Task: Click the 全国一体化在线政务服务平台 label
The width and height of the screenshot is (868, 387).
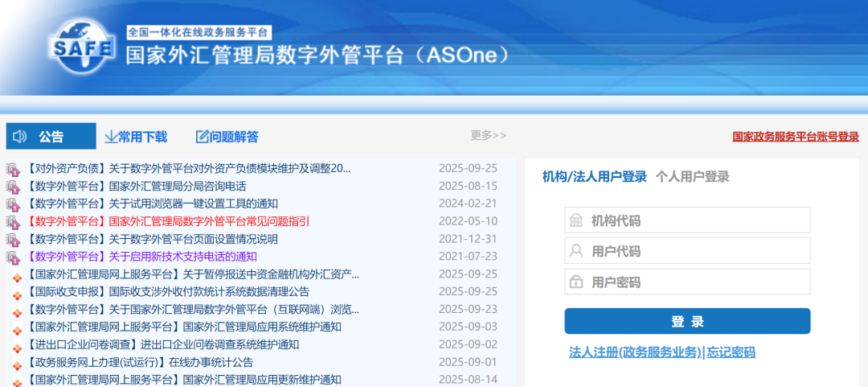Action: point(199,32)
